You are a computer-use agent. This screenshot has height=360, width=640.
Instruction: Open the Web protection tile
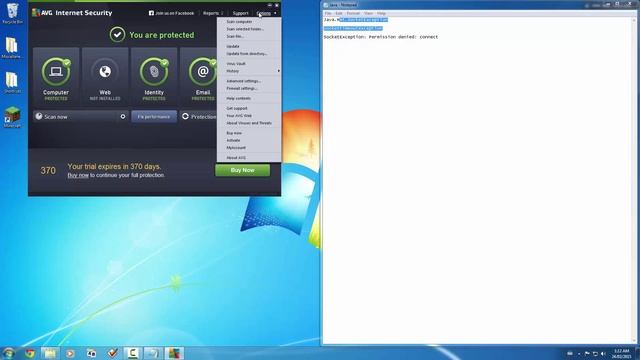pyautogui.click(x=105, y=77)
